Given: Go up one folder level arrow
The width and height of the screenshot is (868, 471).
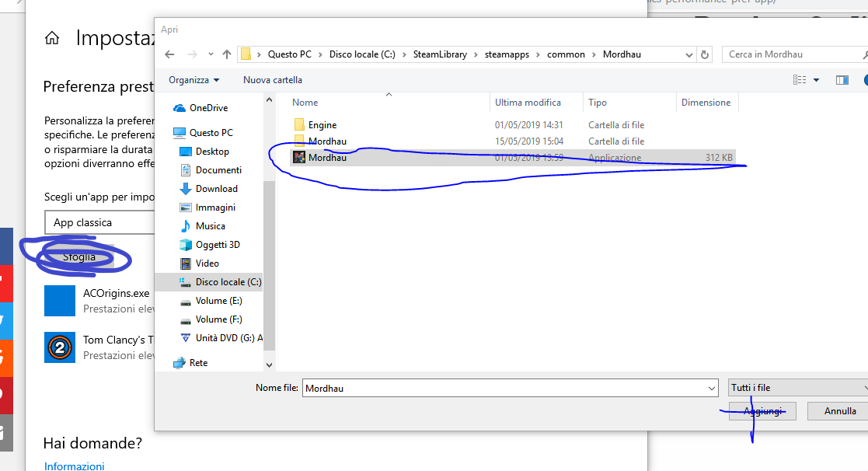Looking at the screenshot, I should pyautogui.click(x=226, y=54).
